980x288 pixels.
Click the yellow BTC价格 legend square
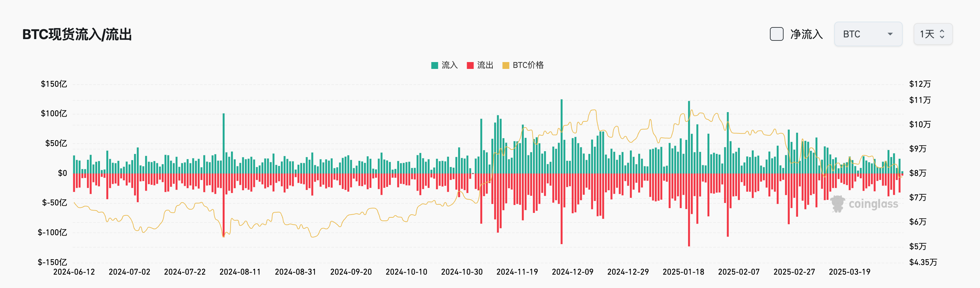506,65
